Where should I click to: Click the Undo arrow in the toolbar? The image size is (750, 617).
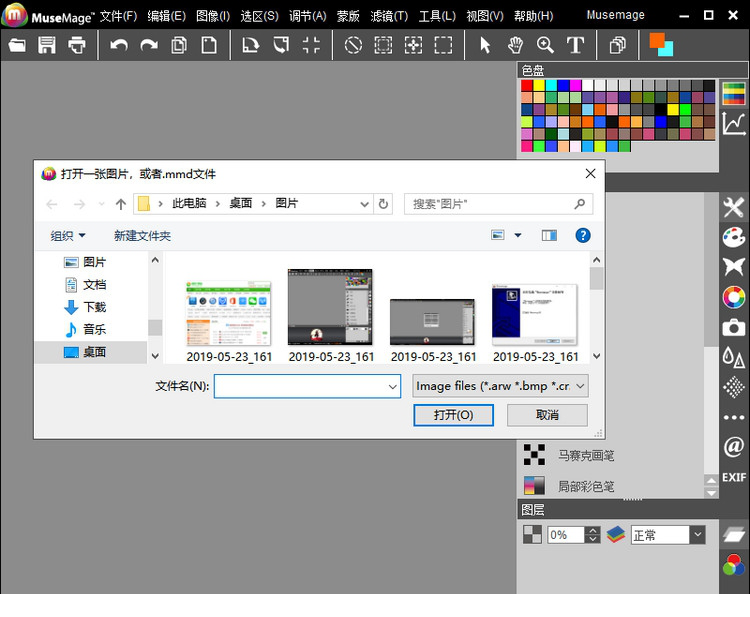point(119,45)
